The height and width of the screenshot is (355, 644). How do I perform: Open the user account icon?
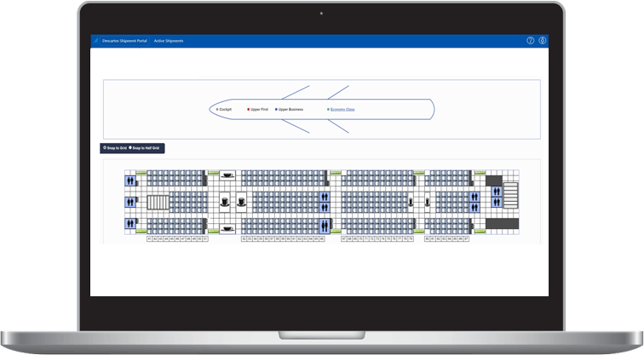point(543,40)
